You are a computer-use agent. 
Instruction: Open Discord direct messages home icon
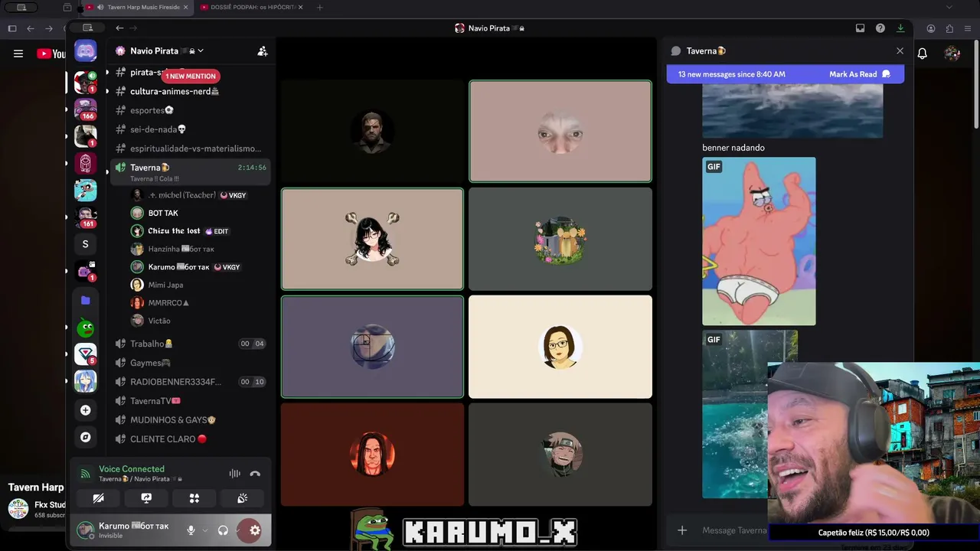click(x=85, y=51)
